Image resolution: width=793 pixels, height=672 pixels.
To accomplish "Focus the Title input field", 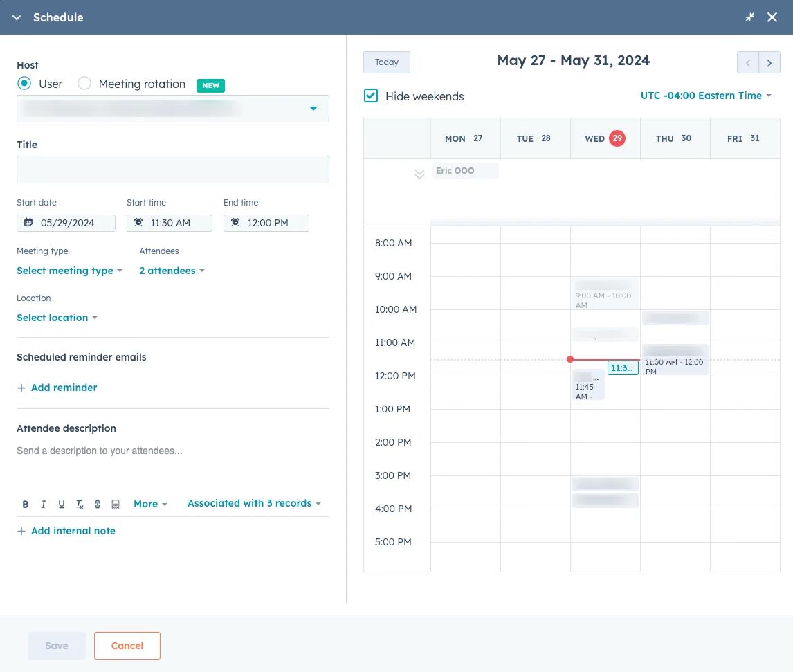I will coord(173,170).
